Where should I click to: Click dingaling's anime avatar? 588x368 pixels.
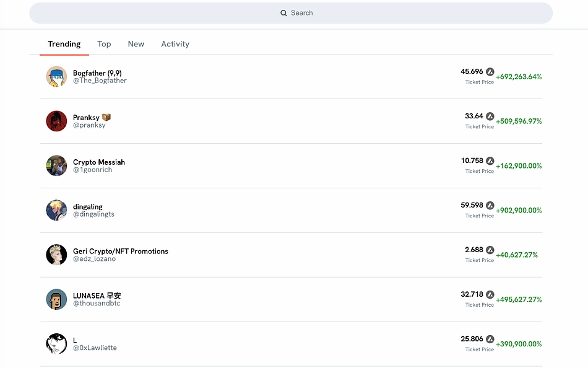pos(56,210)
